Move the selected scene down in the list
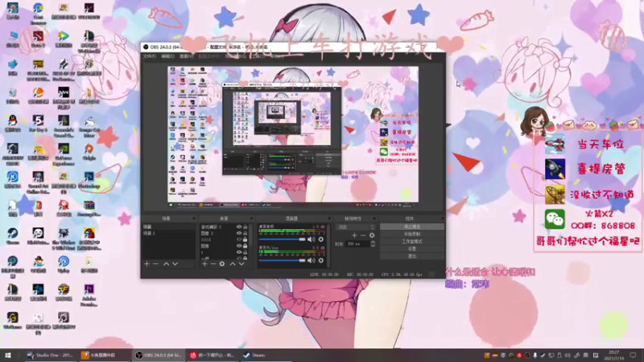This screenshot has height=362, width=644. click(175, 264)
